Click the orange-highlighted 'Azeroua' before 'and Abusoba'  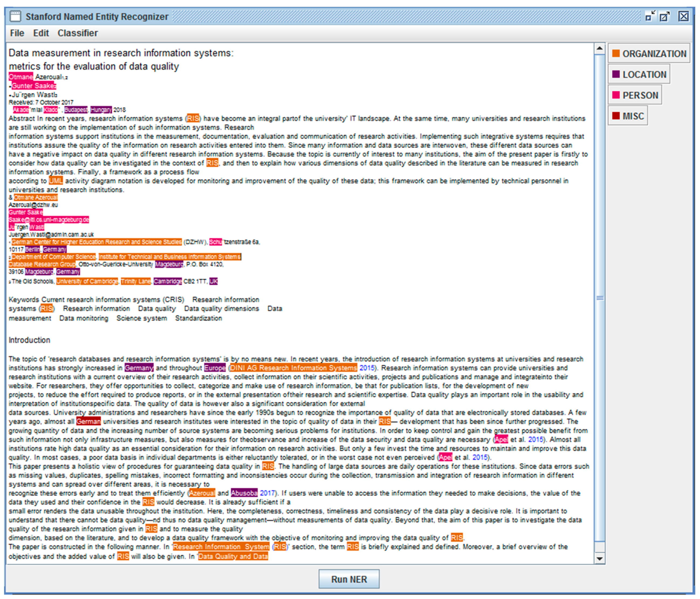click(x=202, y=493)
